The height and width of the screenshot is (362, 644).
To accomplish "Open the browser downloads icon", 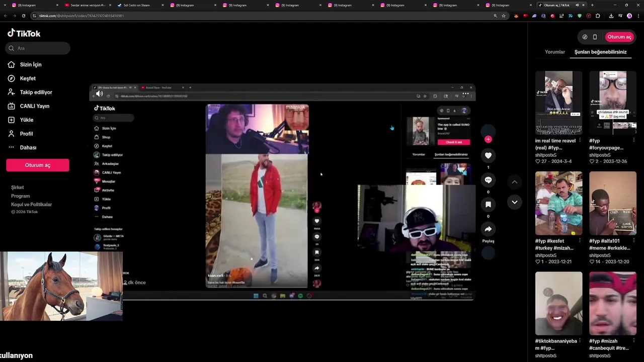I will 611,16.
